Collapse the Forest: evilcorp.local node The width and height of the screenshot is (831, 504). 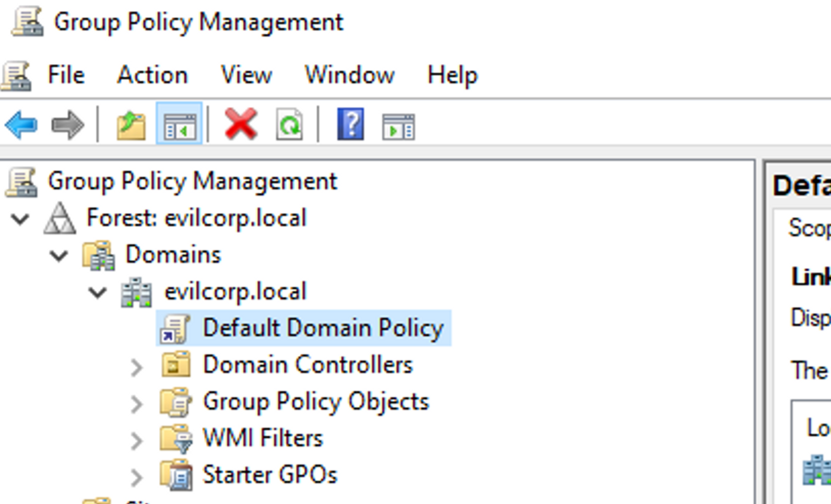pos(20,219)
